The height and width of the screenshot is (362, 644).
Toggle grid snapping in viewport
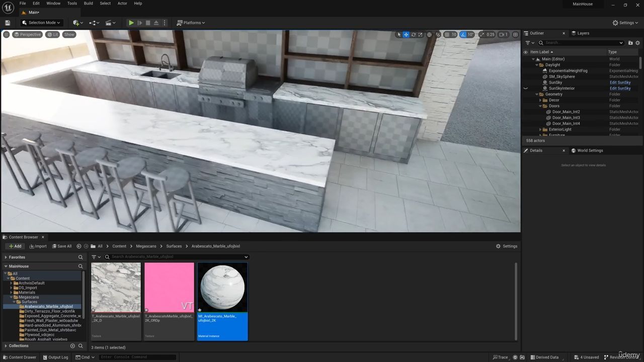447,35
